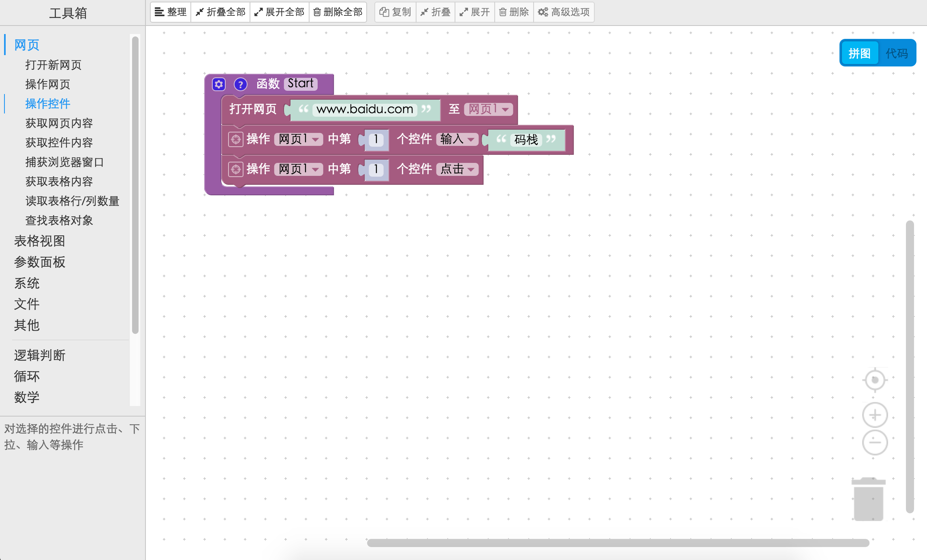Collapse the 网页 toolbox category
927x560 pixels.
pyautogui.click(x=27, y=45)
